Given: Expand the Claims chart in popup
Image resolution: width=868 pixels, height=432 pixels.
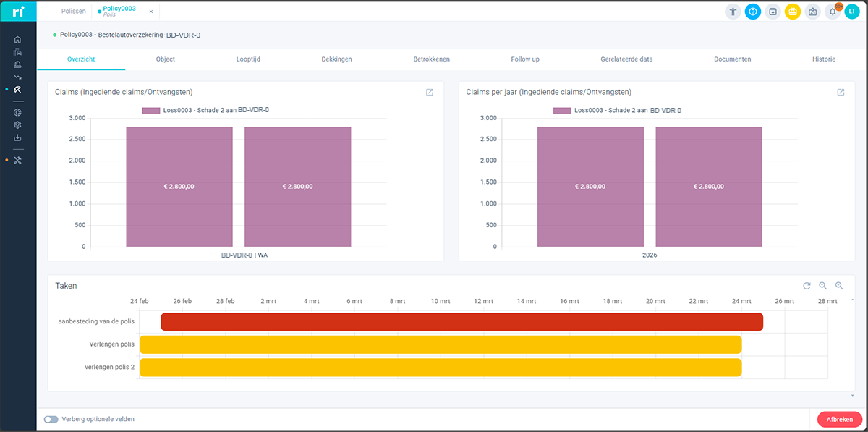Looking at the screenshot, I should tap(430, 93).
